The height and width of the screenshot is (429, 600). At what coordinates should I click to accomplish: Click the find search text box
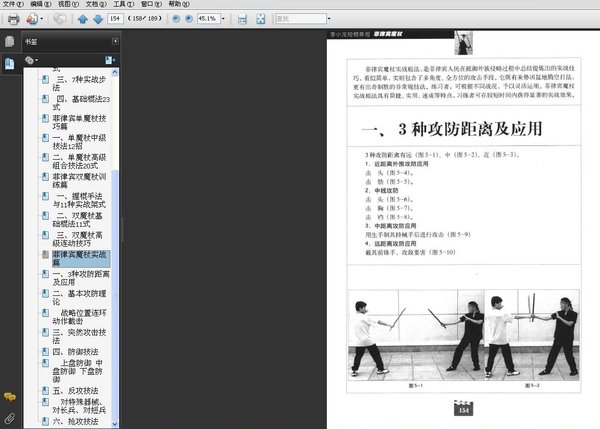point(301,18)
